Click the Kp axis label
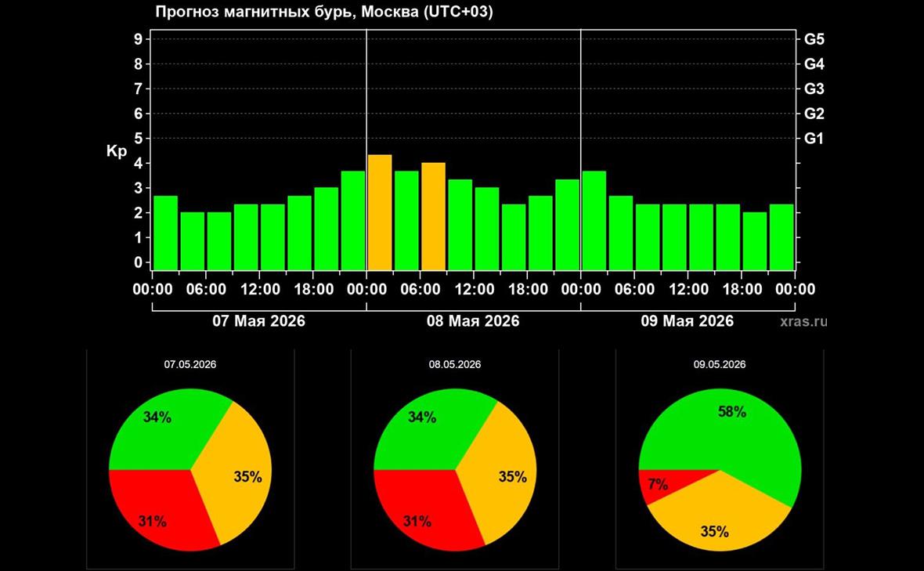 [117, 151]
